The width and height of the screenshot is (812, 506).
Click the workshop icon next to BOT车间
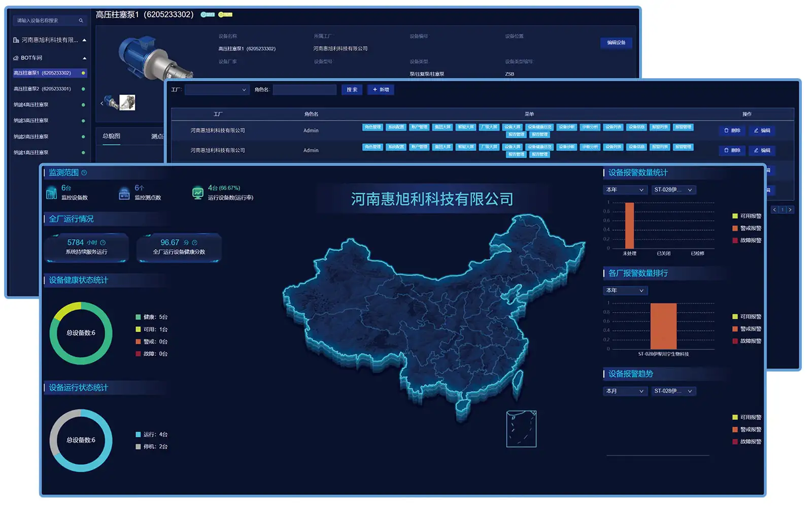click(x=16, y=58)
